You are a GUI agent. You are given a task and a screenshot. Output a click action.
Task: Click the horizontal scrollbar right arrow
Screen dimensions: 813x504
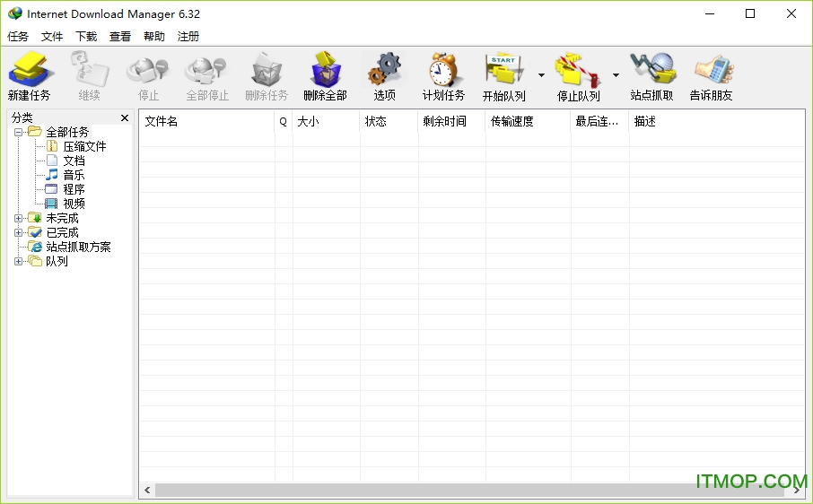[798, 490]
